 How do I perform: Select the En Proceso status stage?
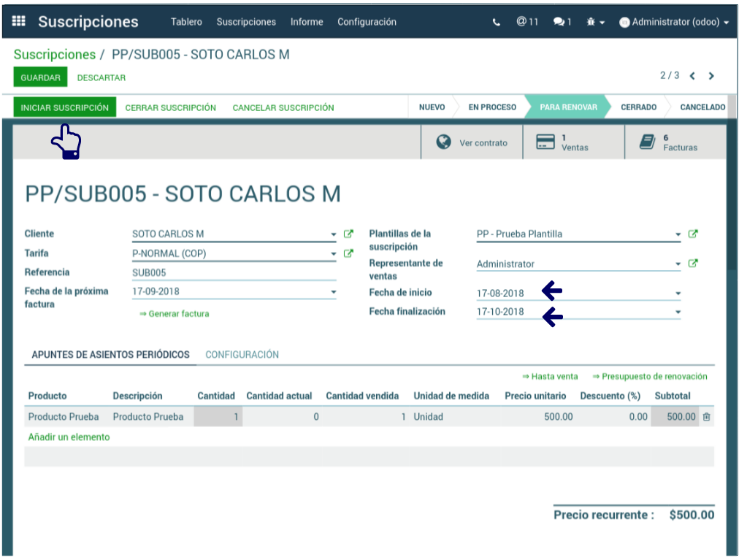[x=491, y=107]
